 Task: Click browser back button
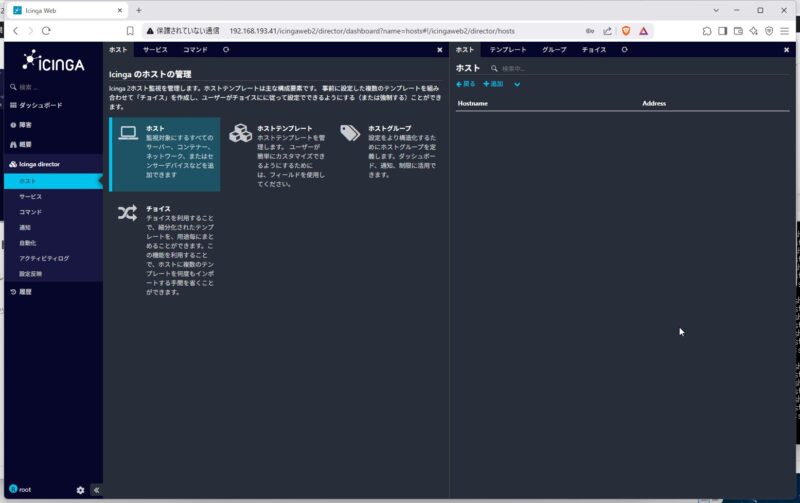pos(16,31)
